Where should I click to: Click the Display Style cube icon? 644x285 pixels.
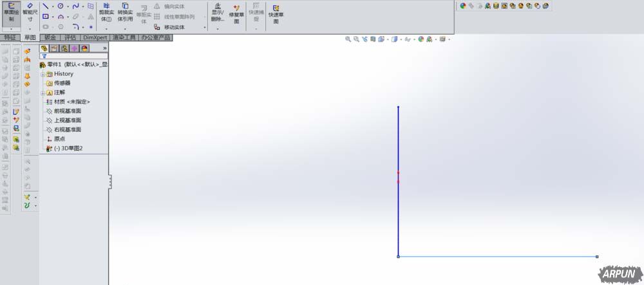coord(394,39)
